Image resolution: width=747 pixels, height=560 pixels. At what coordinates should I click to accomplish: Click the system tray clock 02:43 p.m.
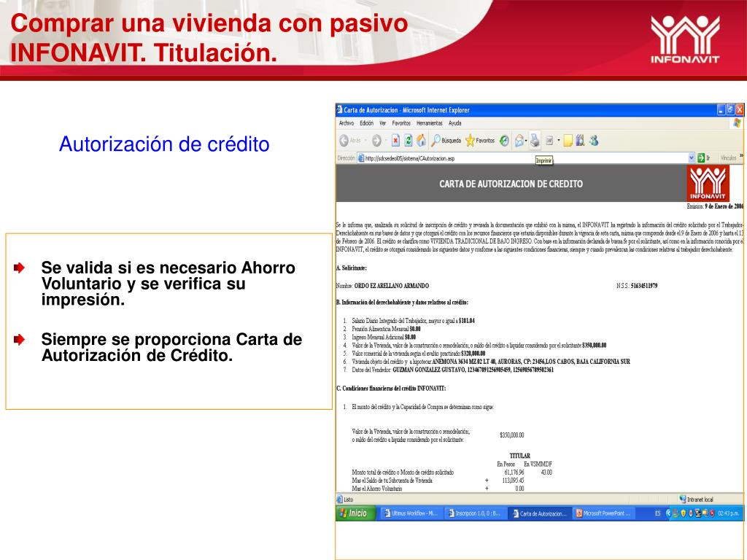(729, 513)
